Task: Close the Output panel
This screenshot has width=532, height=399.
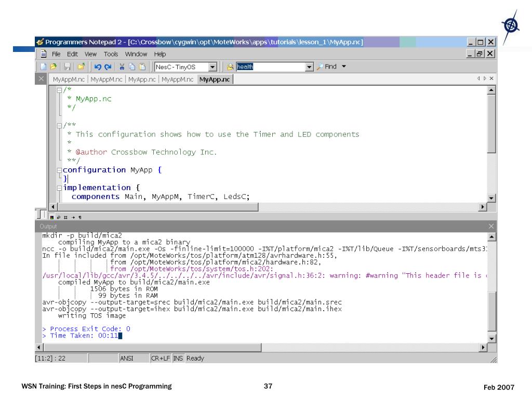Action: [x=491, y=227]
